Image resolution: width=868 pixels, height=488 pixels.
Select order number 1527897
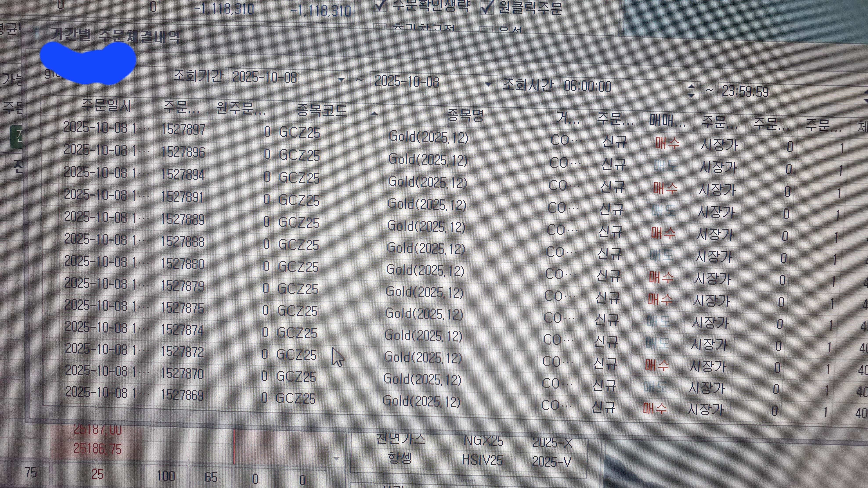183,130
